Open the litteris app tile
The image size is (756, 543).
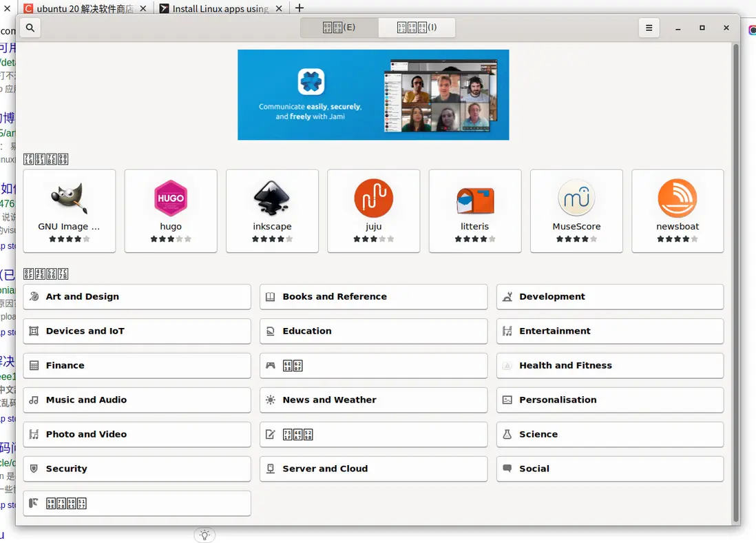[475, 211]
